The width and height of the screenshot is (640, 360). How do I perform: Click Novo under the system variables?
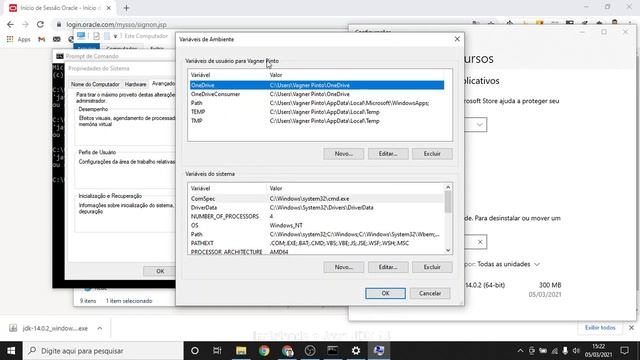click(x=343, y=267)
